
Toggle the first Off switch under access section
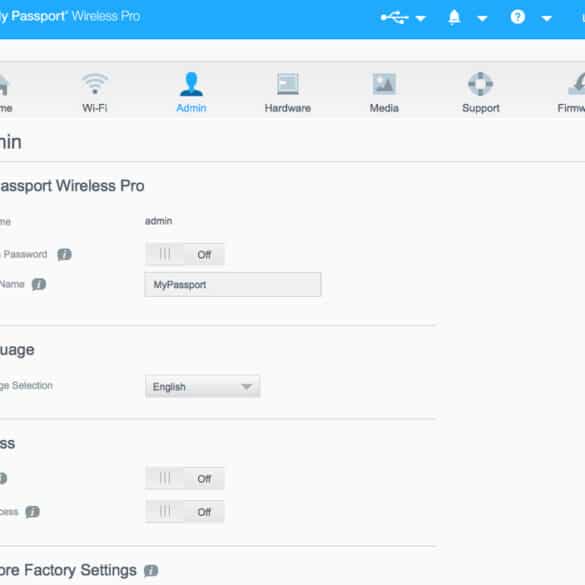185,478
